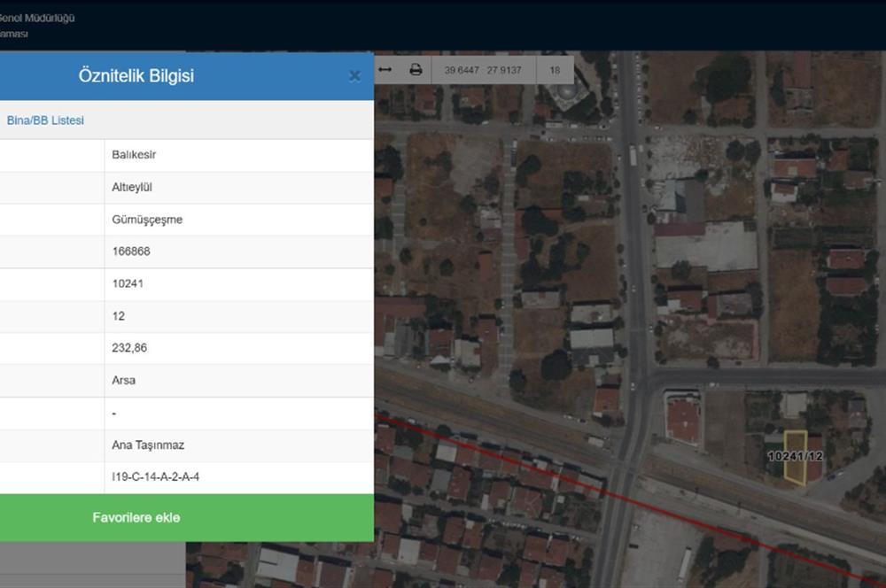Click the Öznitelik Bilgisi panel title
886x588 pixels.
click(x=136, y=76)
